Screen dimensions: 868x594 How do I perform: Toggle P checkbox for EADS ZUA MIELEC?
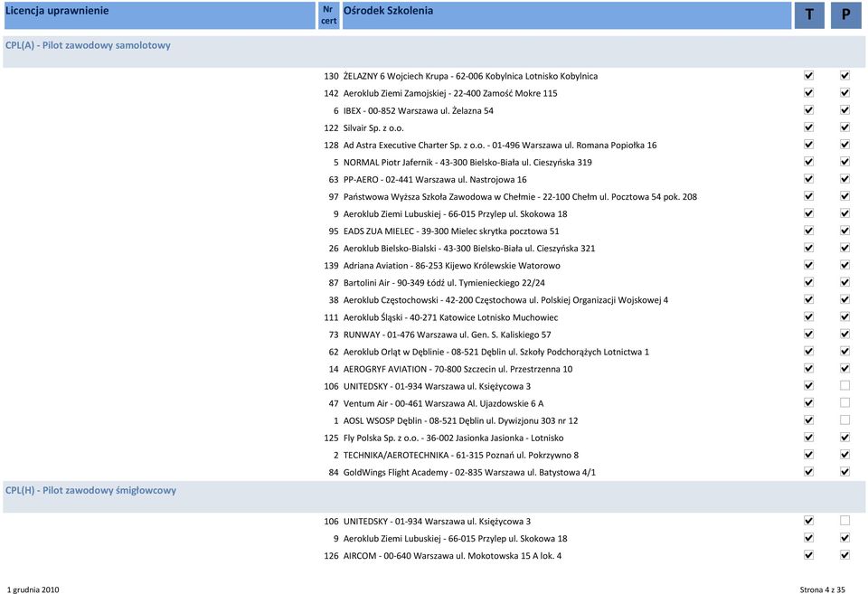tap(844, 231)
